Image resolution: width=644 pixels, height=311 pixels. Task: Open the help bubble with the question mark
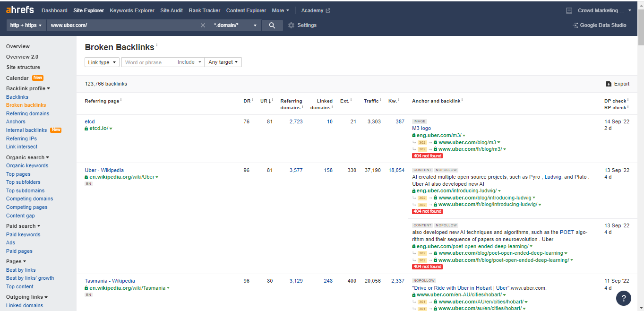coord(623,298)
